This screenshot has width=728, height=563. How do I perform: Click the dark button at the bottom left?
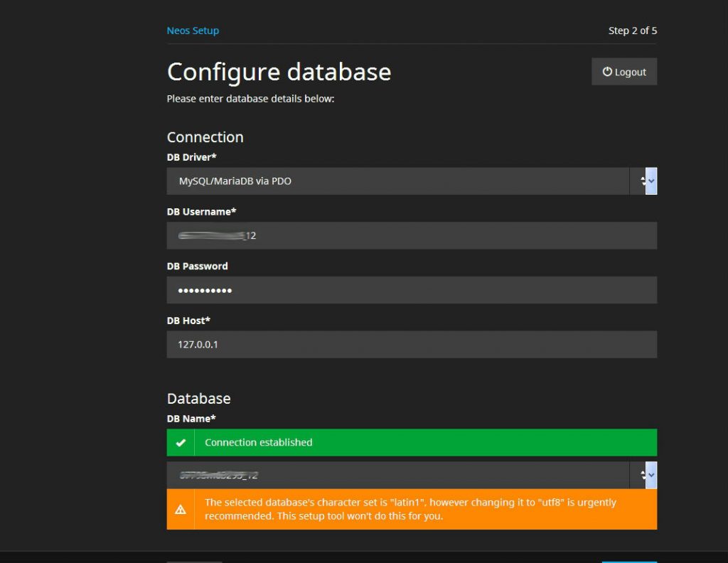(x=193, y=560)
